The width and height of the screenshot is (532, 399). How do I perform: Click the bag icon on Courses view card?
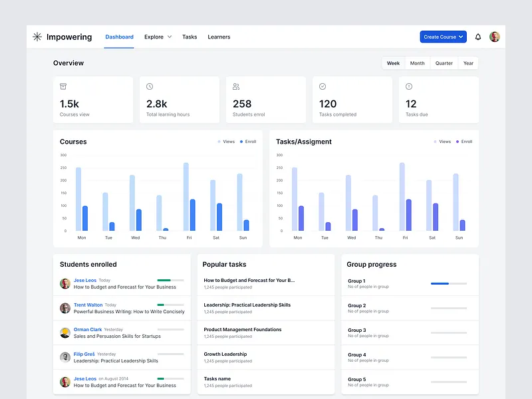point(63,86)
